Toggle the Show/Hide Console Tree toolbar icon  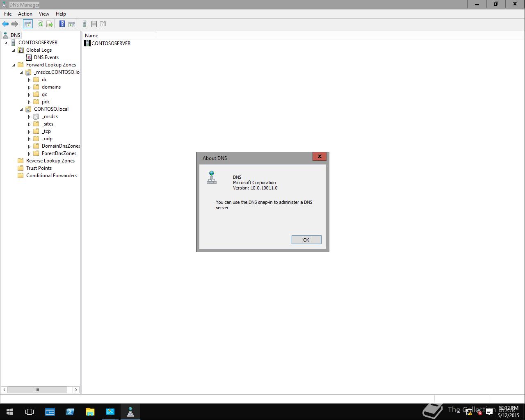[28, 24]
